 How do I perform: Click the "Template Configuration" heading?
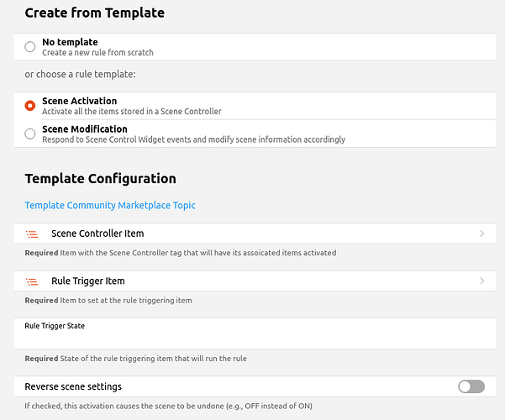(x=100, y=178)
